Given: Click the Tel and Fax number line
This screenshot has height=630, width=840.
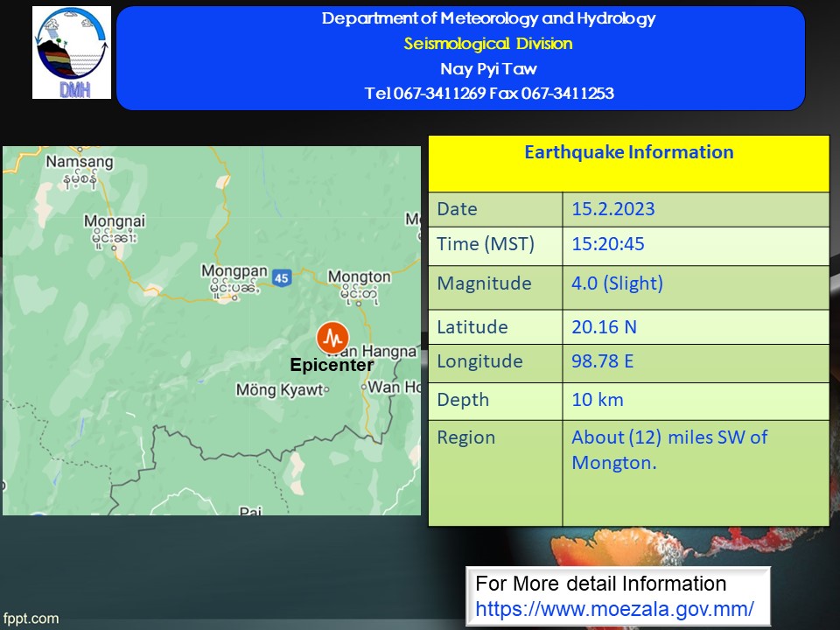Looking at the screenshot, I should [x=489, y=94].
